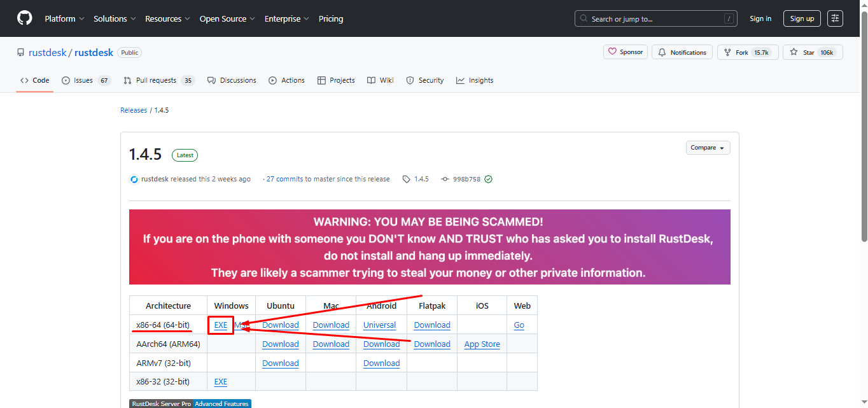Viewport: 868px width, 408px height.
Task: Expand the Platform menu
Action: [x=64, y=18]
